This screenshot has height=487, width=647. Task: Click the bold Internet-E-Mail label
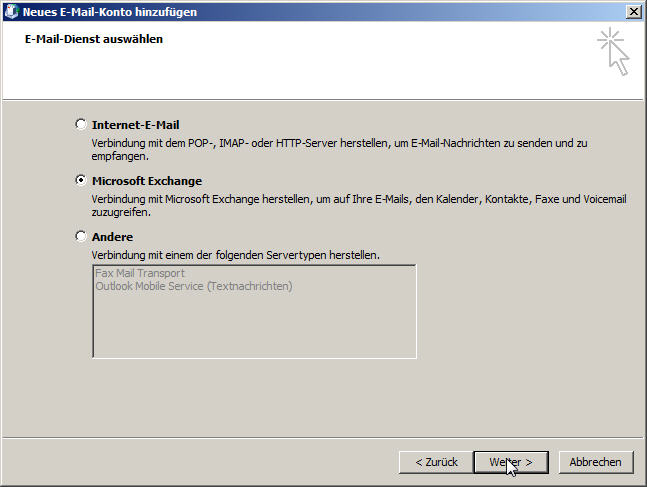135,125
